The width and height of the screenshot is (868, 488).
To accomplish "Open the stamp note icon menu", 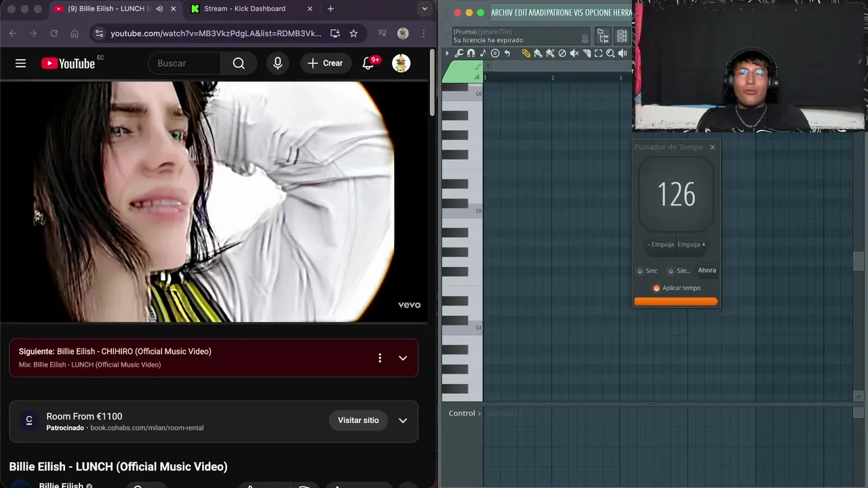I will [483, 54].
